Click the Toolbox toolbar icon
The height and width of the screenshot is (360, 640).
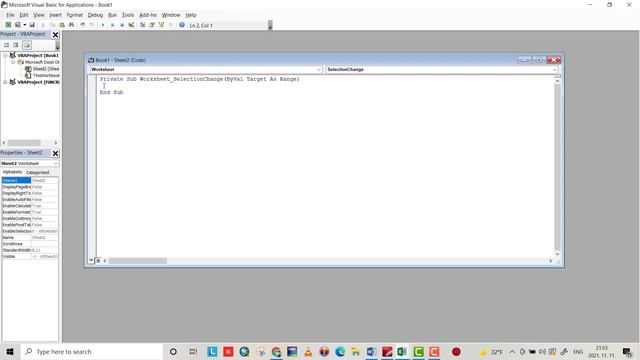tap(171, 25)
